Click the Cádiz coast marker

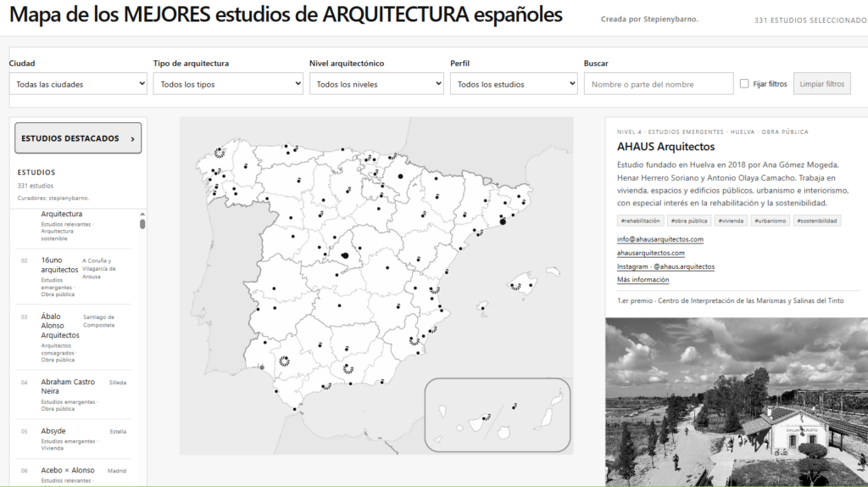tap(276, 391)
